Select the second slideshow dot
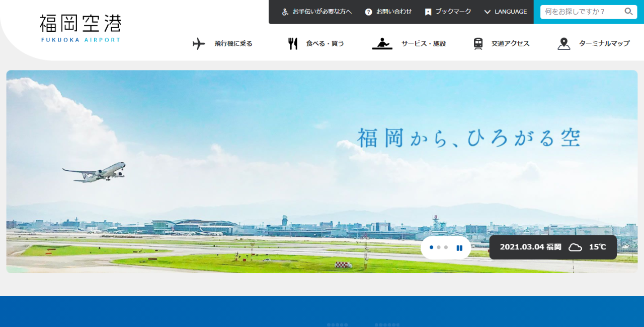 (x=439, y=247)
